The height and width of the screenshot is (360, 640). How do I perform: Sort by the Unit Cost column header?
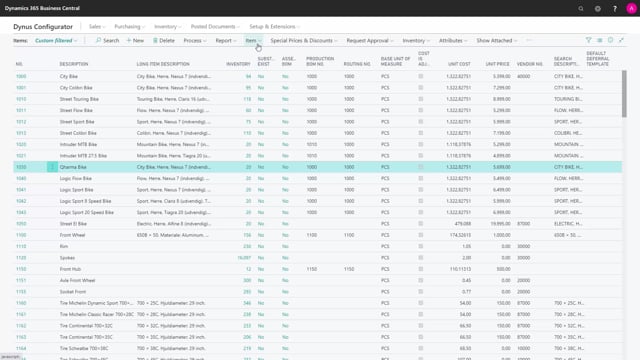459,64
